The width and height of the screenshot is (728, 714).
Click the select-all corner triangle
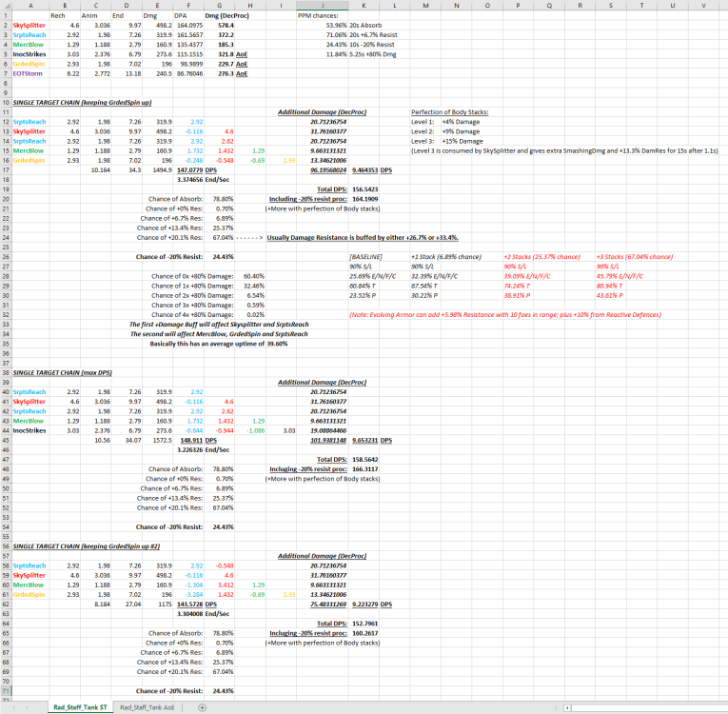tap(4, 5)
